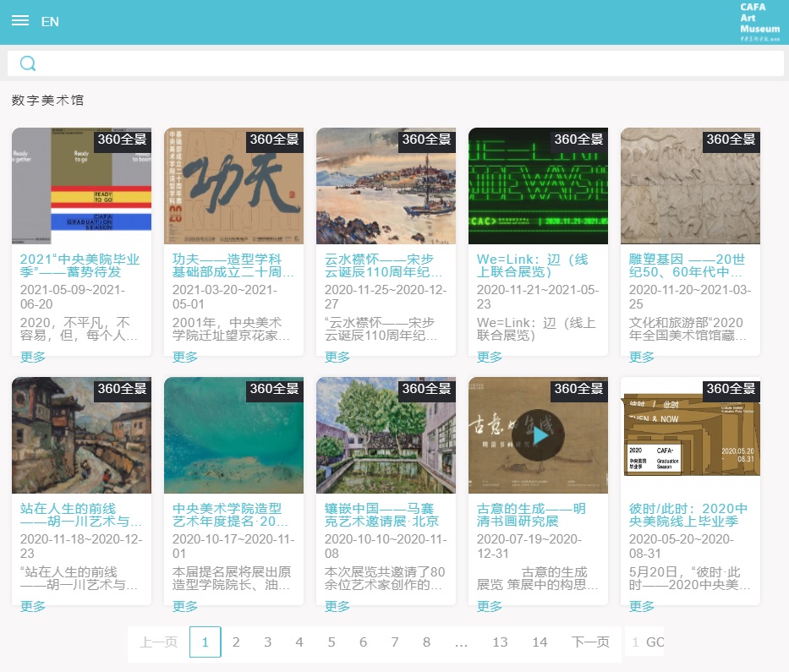This screenshot has width=789, height=672.
Task: Open title link We=Link: 辺 (线上联合展览)
Action: tap(533, 265)
